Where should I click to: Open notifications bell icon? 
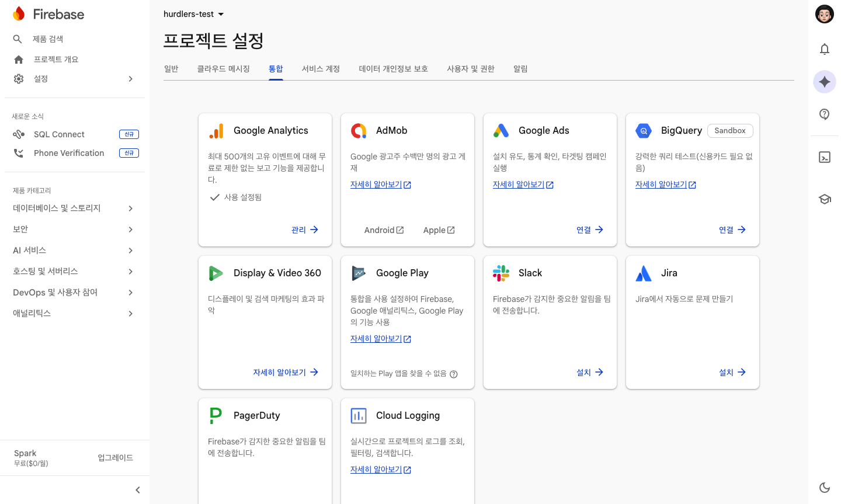coord(825,49)
